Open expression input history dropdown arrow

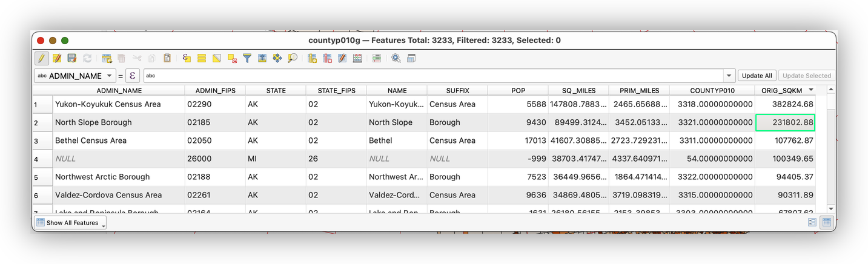[729, 76]
